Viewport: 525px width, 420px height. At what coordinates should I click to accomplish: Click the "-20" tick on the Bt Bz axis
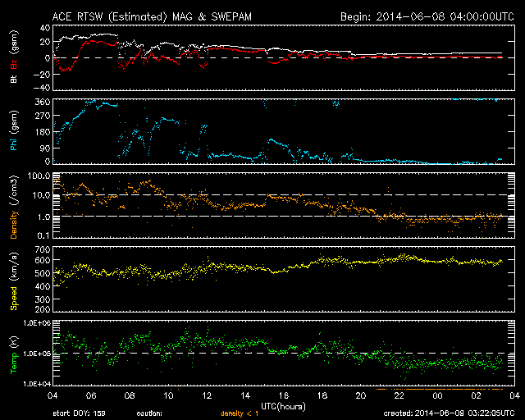coord(42,74)
